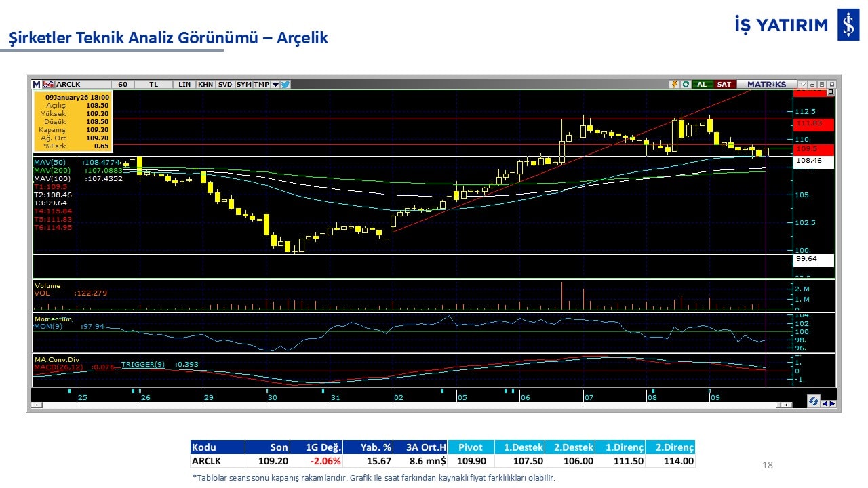Click the blue sync icon at bottom right
This screenshot has width=868, height=488.
(812, 402)
